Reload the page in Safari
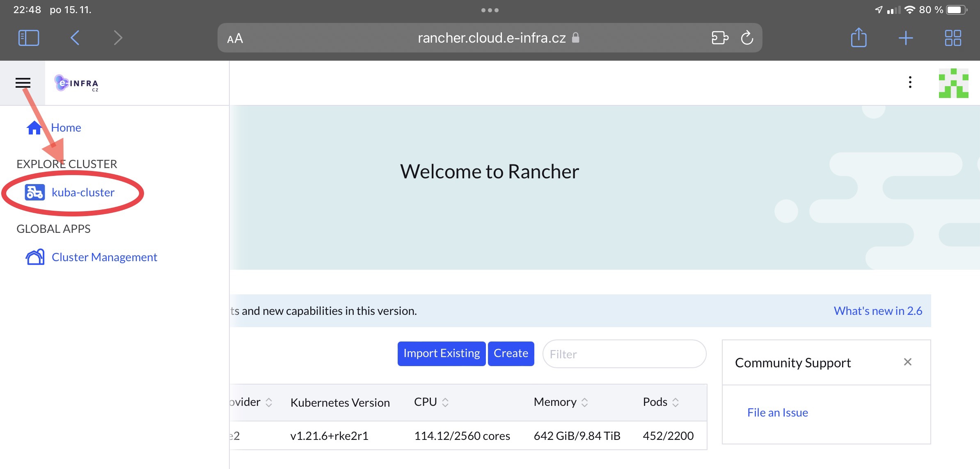Screen dimensions: 980x469 coord(746,38)
